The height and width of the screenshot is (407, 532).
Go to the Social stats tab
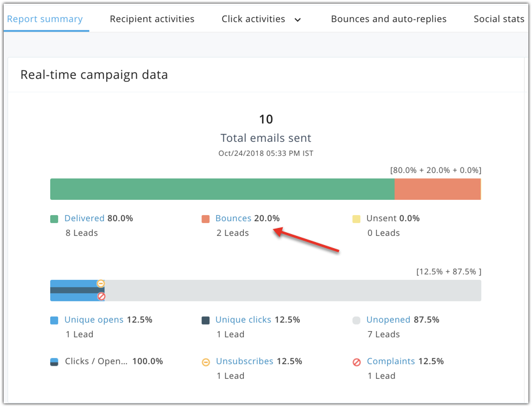tap(498, 19)
